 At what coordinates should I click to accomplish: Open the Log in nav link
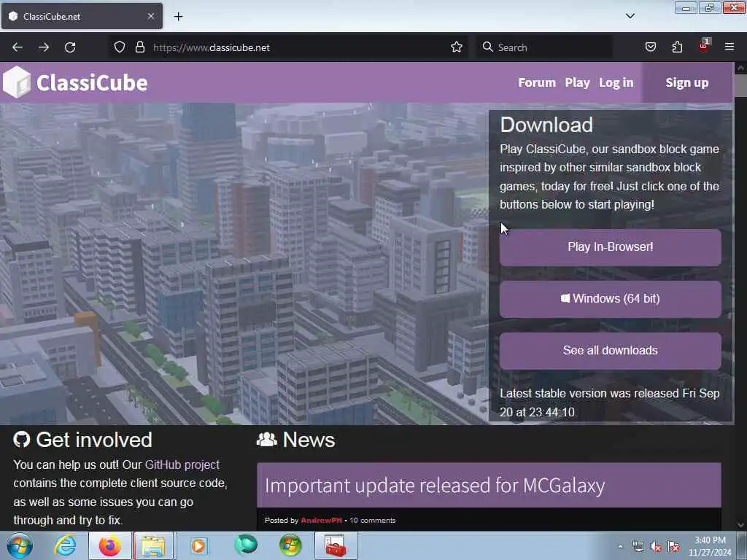616,83
